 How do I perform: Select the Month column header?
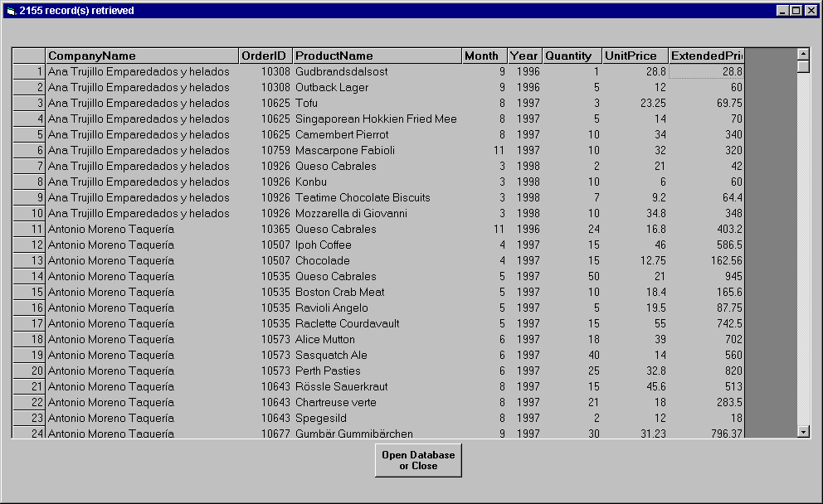pos(485,56)
